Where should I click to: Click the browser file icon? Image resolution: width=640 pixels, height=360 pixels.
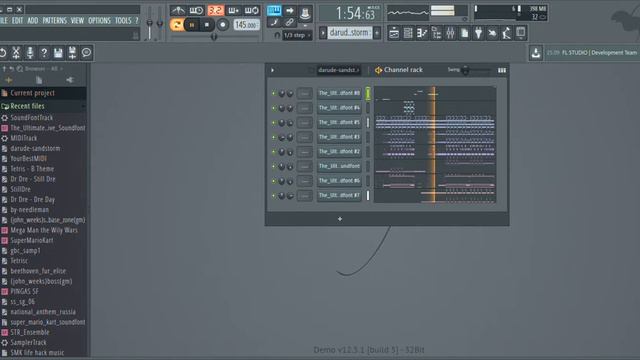[39, 80]
